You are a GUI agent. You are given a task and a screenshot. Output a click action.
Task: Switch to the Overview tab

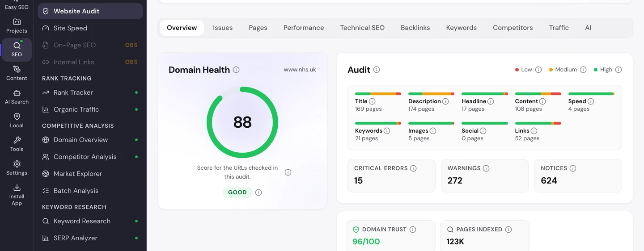tap(182, 28)
